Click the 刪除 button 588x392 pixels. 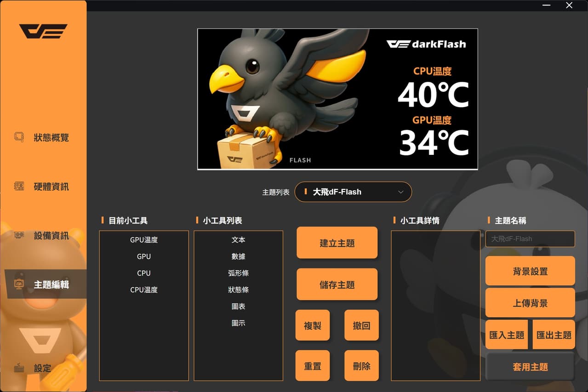[x=361, y=366]
